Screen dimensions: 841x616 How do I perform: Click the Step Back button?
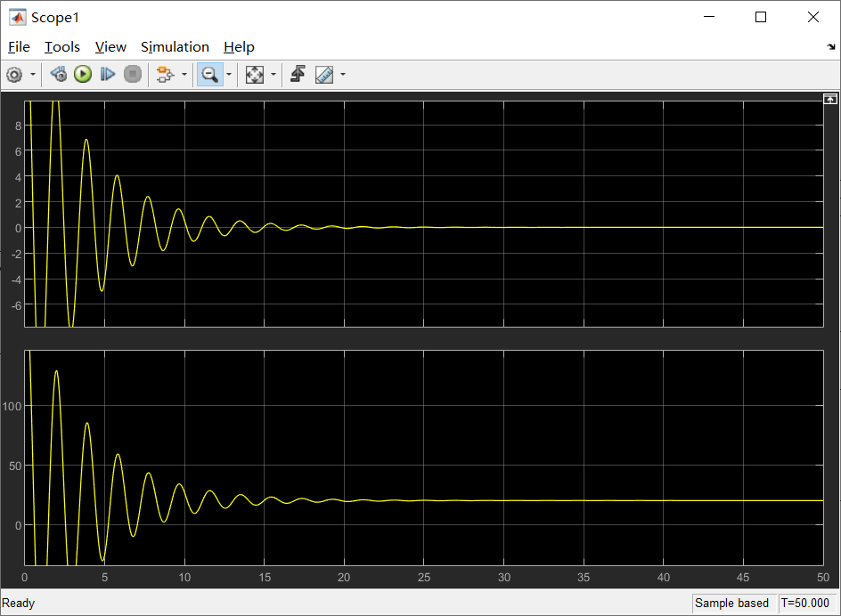(x=57, y=74)
